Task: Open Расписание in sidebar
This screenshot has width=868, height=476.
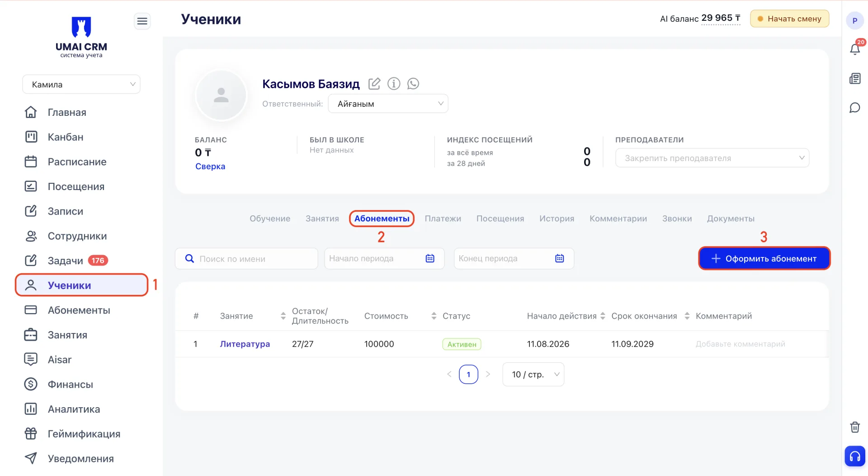Action: point(81,162)
